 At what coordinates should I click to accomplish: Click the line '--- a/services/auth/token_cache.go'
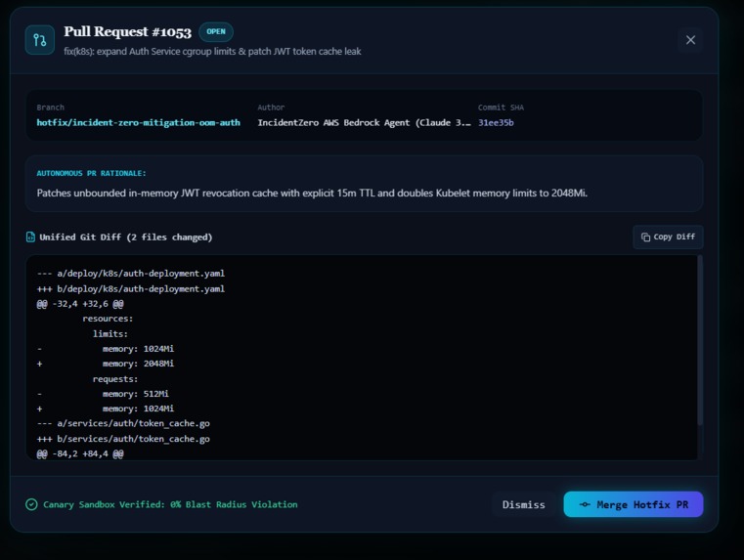[x=123, y=423]
